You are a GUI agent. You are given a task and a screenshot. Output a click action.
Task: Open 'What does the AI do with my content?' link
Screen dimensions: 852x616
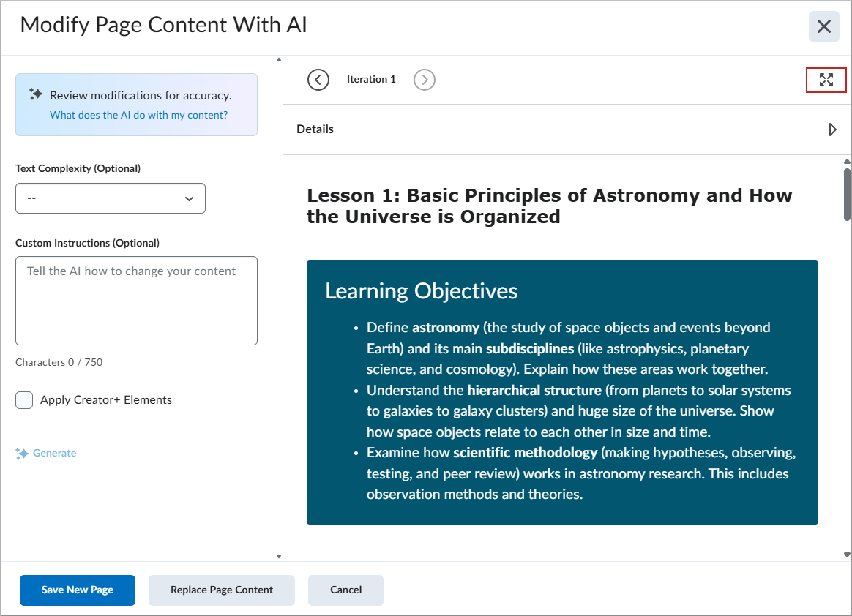[x=138, y=115]
